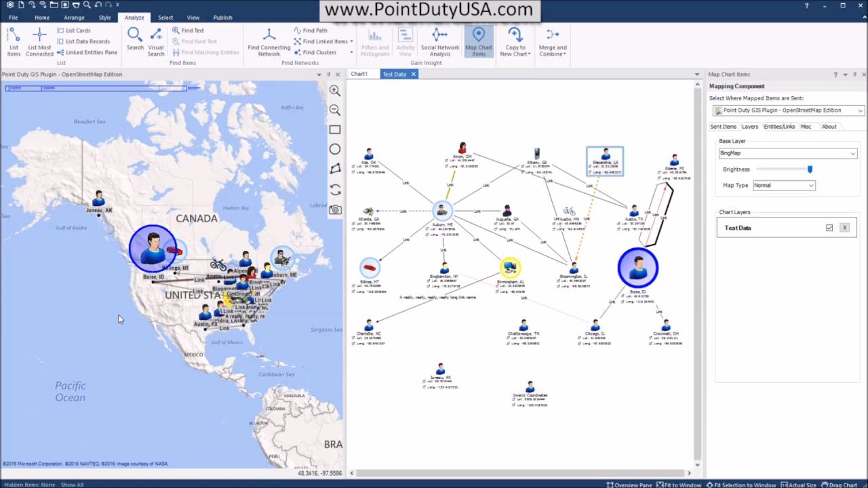This screenshot has width=868, height=488.
Task: Toggle Map Chart Items button
Action: 479,42
